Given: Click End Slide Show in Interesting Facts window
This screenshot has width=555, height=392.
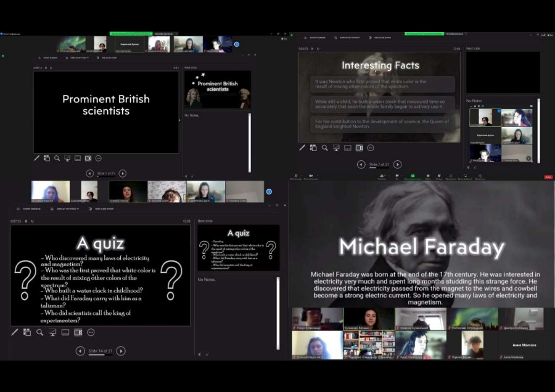Looking at the screenshot, I should point(380,38).
